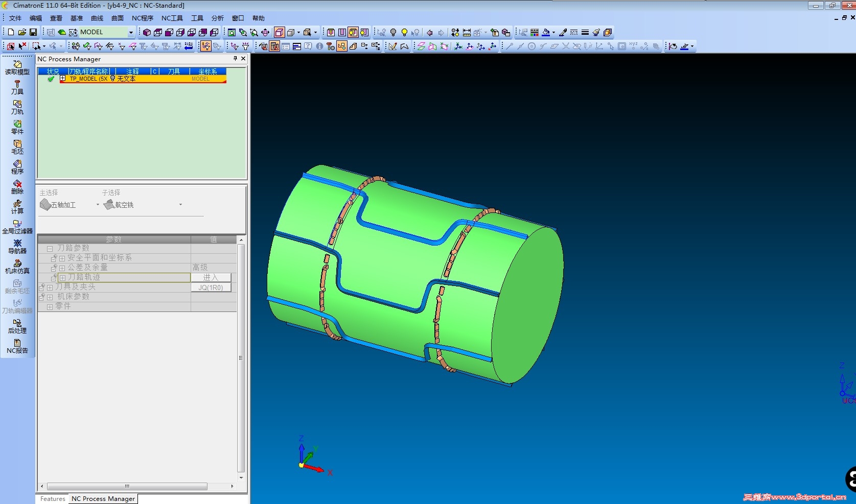
Task: Open the 全局过滤器 global filter
Action: (x=17, y=227)
